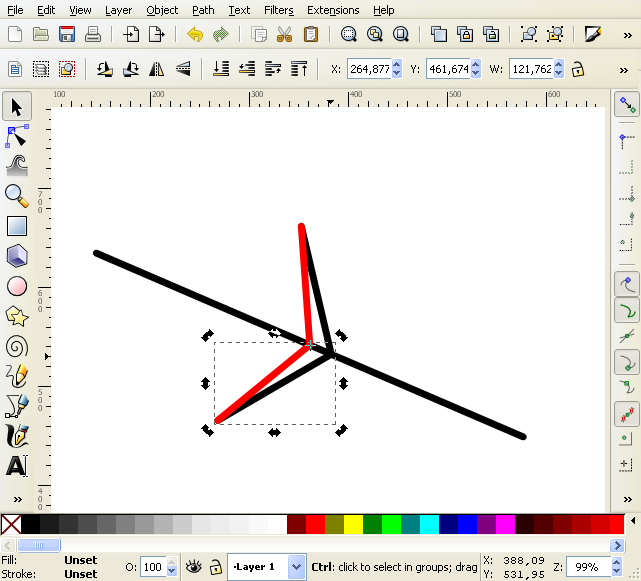The height and width of the screenshot is (581, 641).
Task: Expand the toolbox overflow chevron
Action: click(x=17, y=499)
